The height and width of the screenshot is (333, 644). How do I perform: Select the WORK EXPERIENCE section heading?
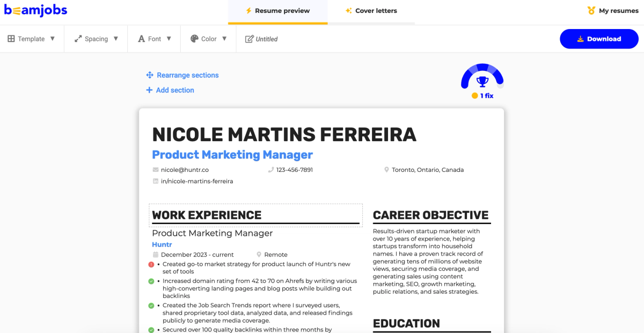click(207, 215)
